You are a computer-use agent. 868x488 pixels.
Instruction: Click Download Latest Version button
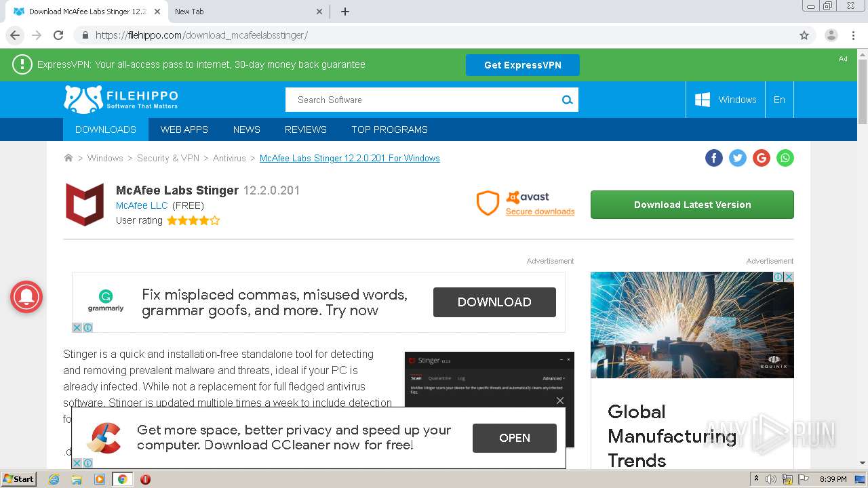coord(692,205)
